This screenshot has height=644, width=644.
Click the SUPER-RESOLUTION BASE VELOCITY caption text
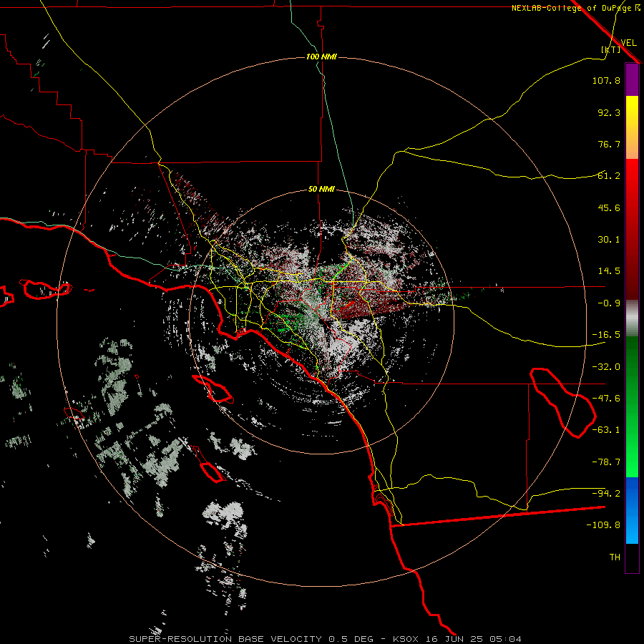pos(225,639)
